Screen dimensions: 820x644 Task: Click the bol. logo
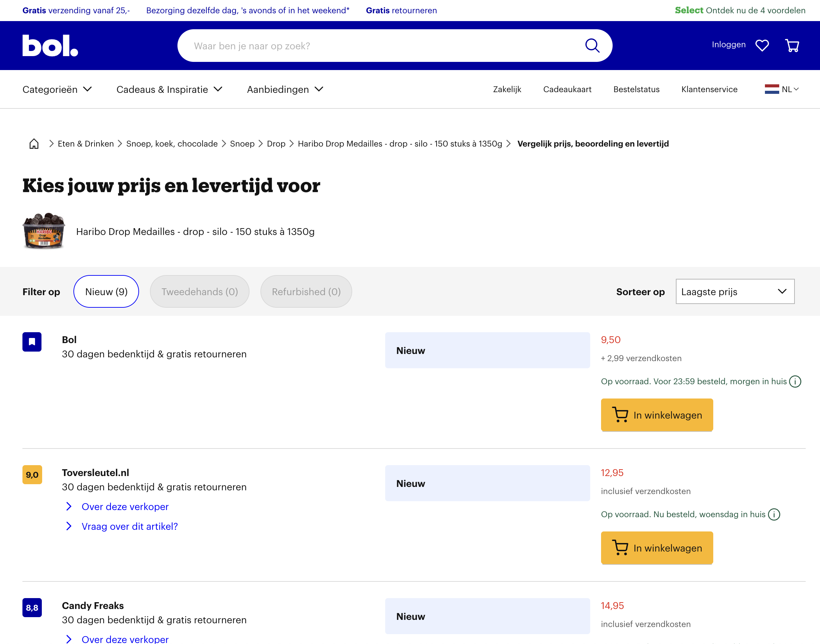point(50,45)
